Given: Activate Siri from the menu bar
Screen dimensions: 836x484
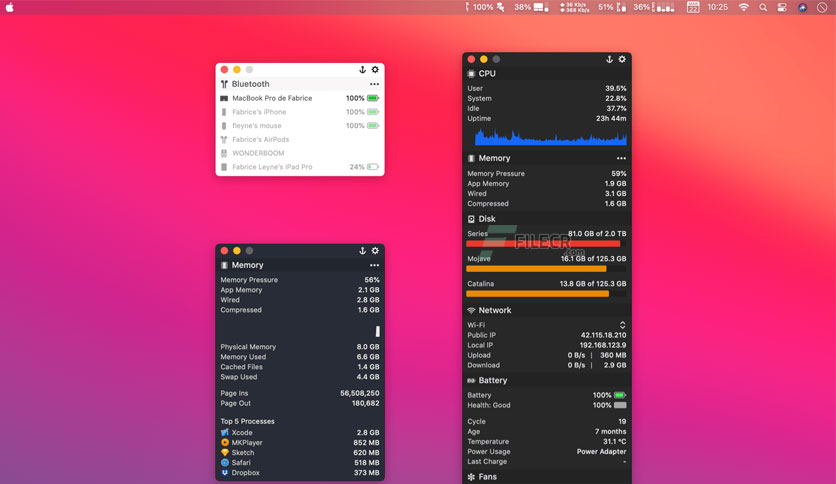Looking at the screenshot, I should 802,7.
